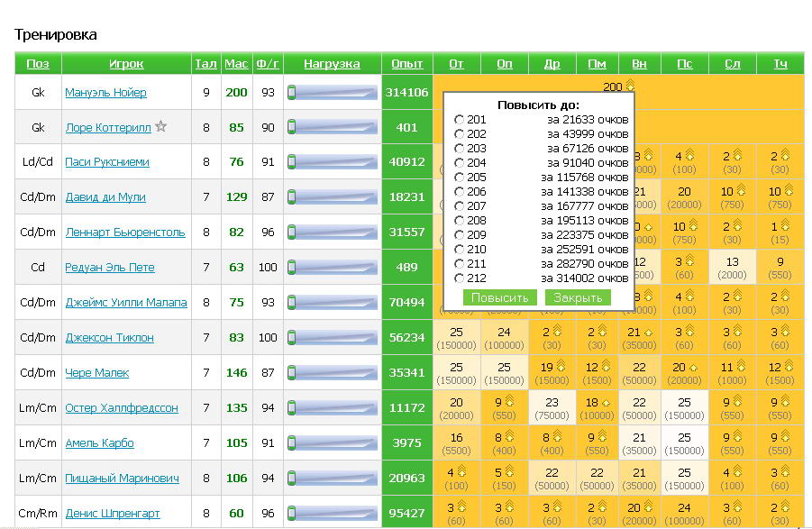This screenshot has height=529, width=812.
Task: Click upgrade arrow in Амель Карбо's Оп cell
Action: 510,437
